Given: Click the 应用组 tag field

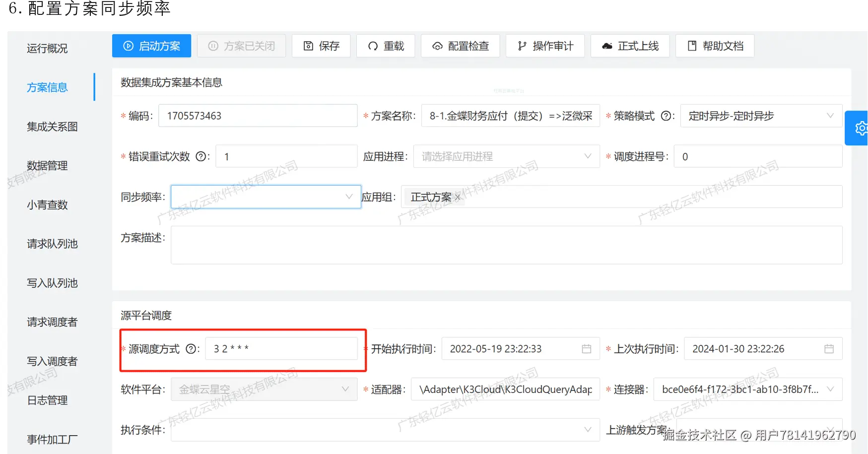Looking at the screenshot, I should tap(622, 197).
